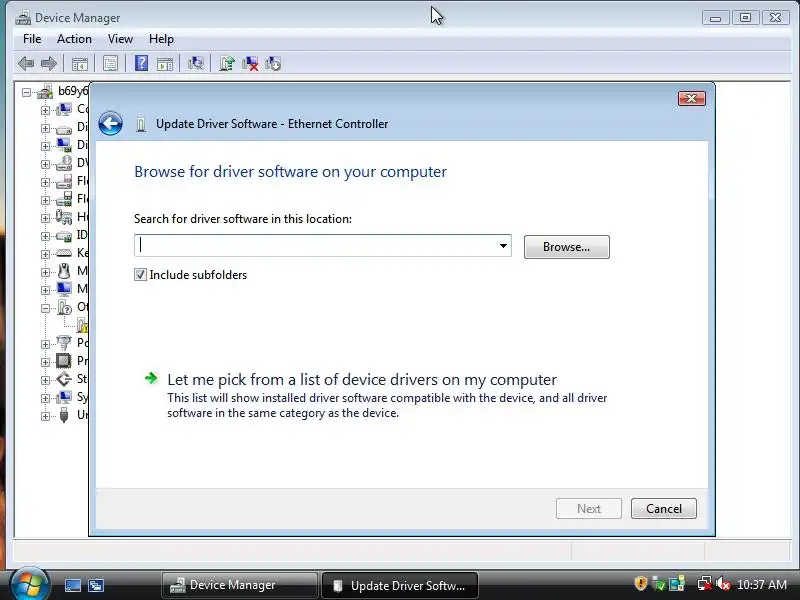The height and width of the screenshot is (600, 800).
Task: Select the Mice category mouse icon
Action: 64,271
